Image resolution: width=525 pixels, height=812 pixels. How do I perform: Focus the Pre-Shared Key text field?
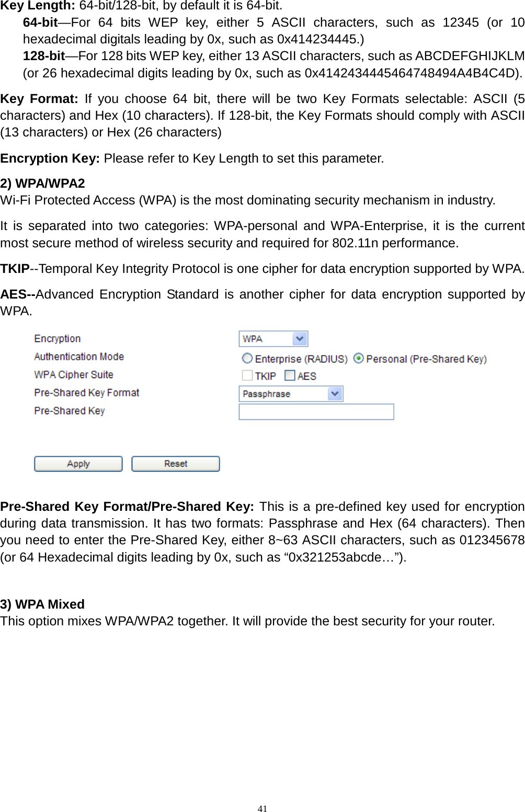[x=316, y=411]
